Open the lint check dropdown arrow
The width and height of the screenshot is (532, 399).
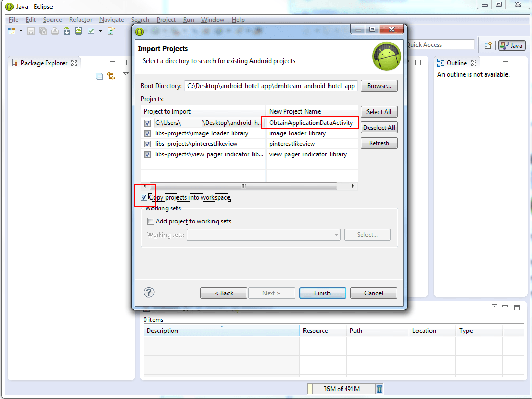(101, 31)
